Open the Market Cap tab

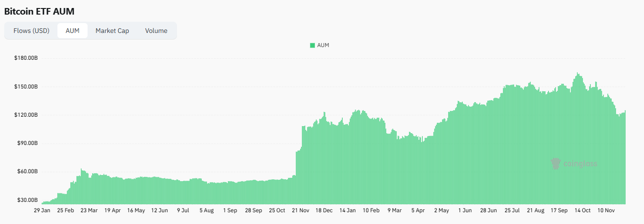pos(112,31)
